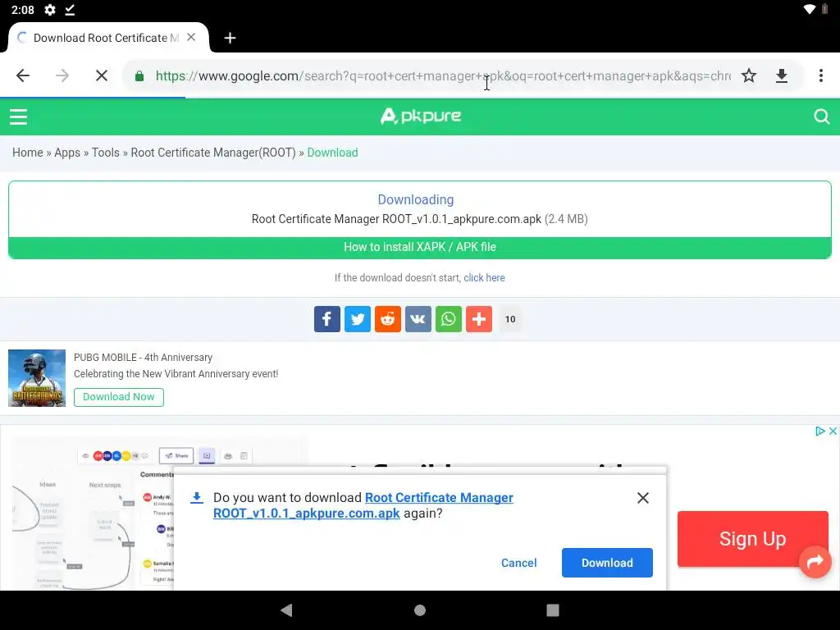Open PUBG MOBILE game thumbnail
The image size is (840, 630).
tap(37, 378)
